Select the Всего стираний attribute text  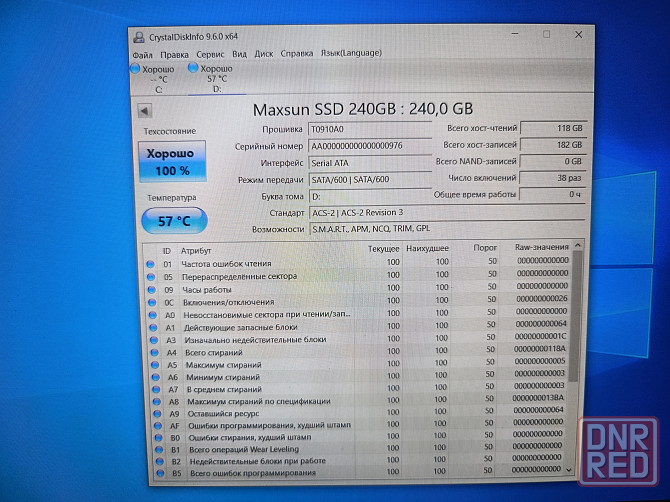[x=214, y=353]
